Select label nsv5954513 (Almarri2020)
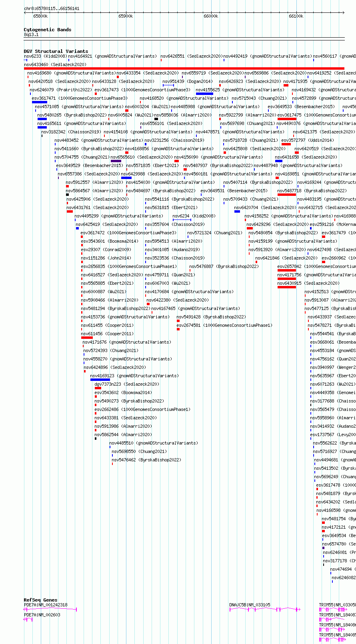 (x=174, y=241)
